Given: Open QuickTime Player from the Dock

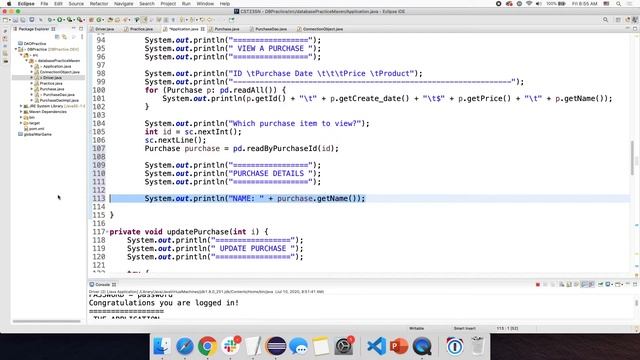Looking at the screenshot, I should [x=422, y=346].
